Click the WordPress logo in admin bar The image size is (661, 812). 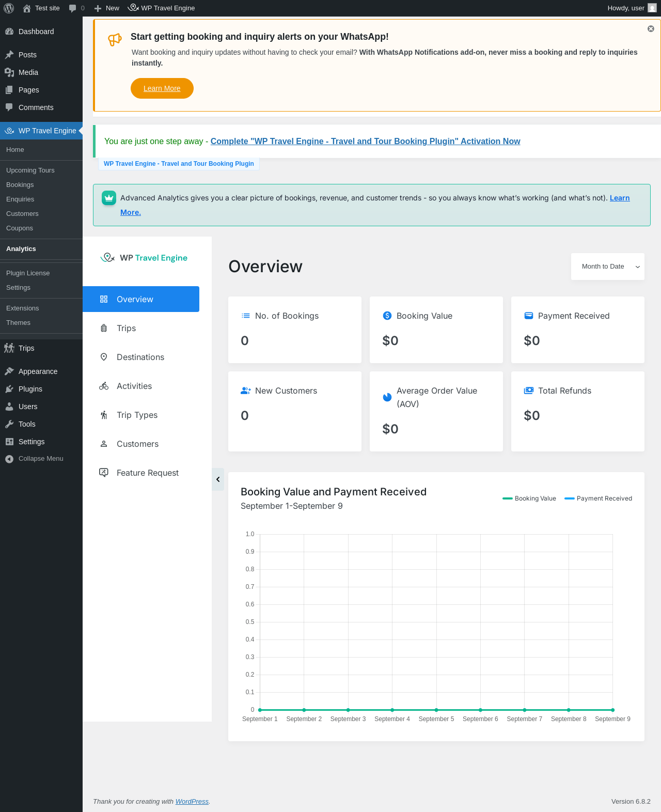(9, 8)
